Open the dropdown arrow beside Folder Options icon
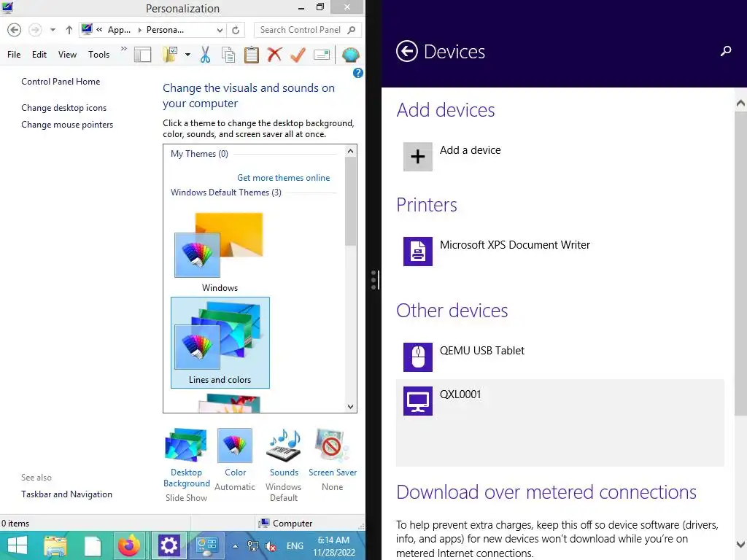The width and height of the screenshot is (747, 560). click(187, 55)
